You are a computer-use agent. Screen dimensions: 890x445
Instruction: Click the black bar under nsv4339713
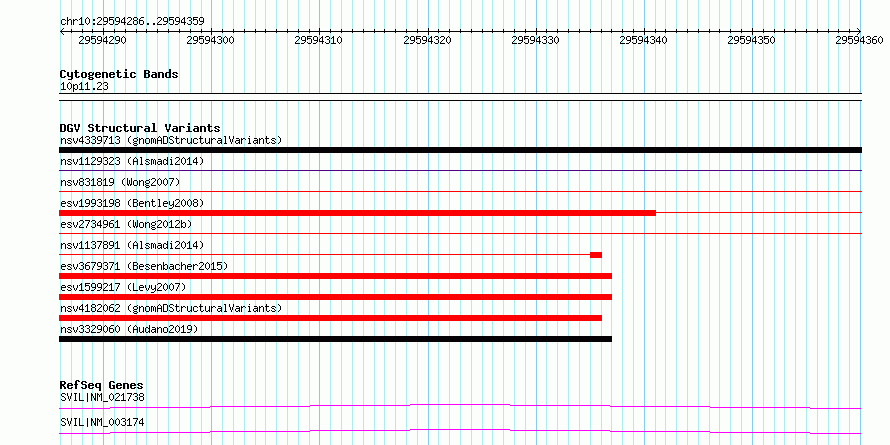pyautogui.click(x=460, y=150)
